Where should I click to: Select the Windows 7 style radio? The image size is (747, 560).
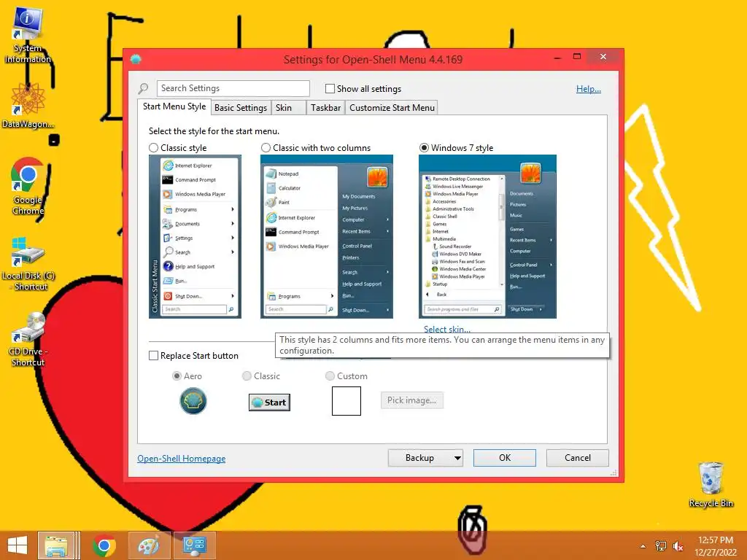[x=424, y=147]
